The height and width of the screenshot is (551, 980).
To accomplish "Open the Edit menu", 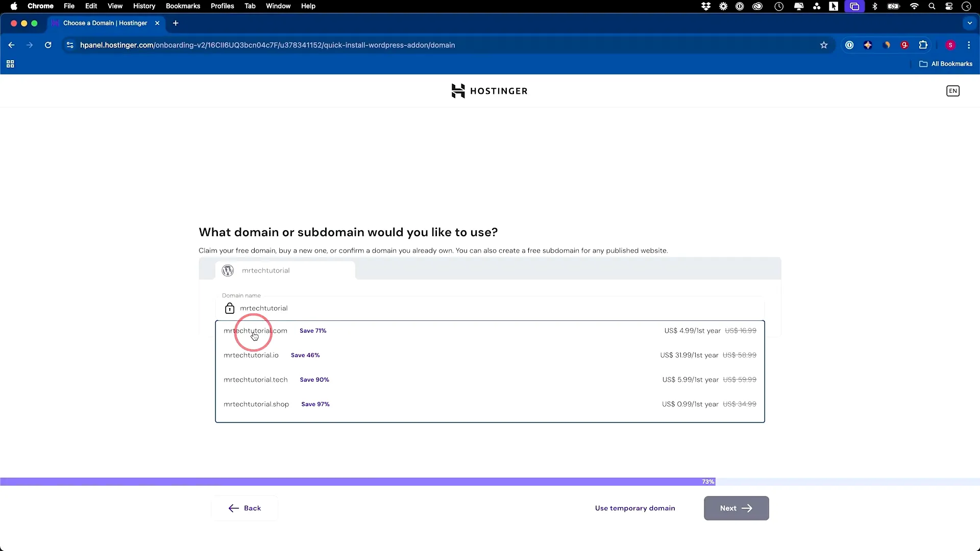I will pos(91,6).
